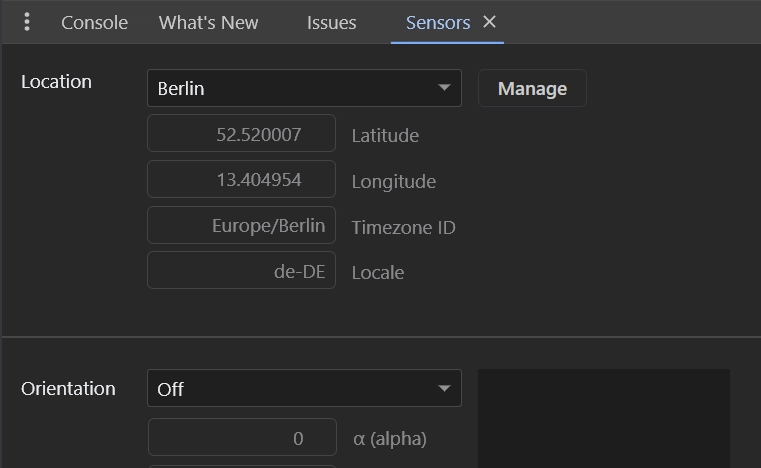Image resolution: width=761 pixels, height=468 pixels.
Task: Click the Longitude label text
Action: pyautogui.click(x=394, y=182)
